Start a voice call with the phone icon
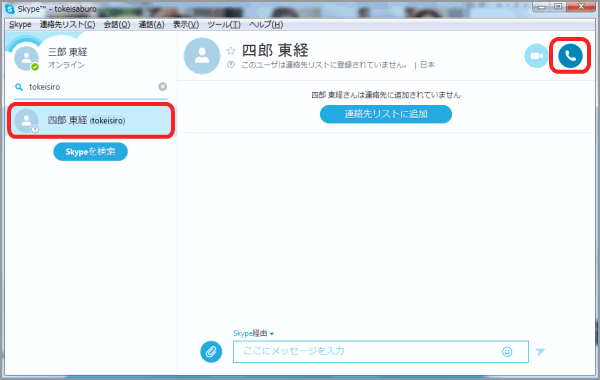The width and height of the screenshot is (600, 380). 570,56
